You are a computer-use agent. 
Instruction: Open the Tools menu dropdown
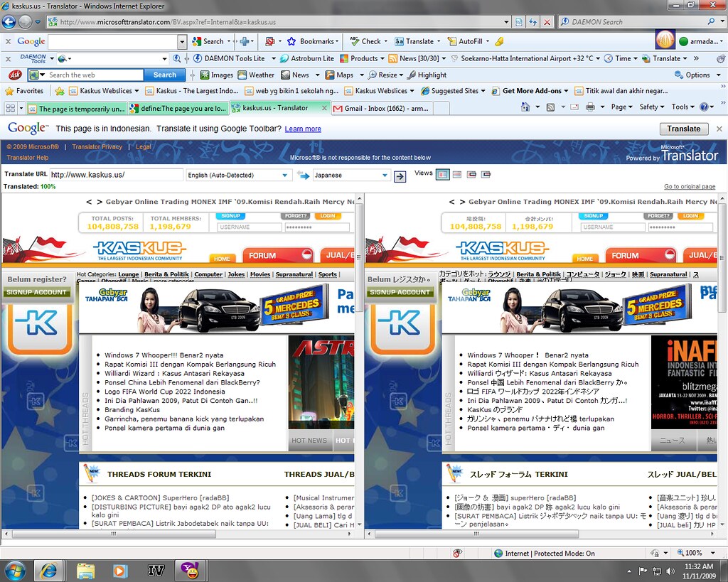pyautogui.click(x=682, y=107)
